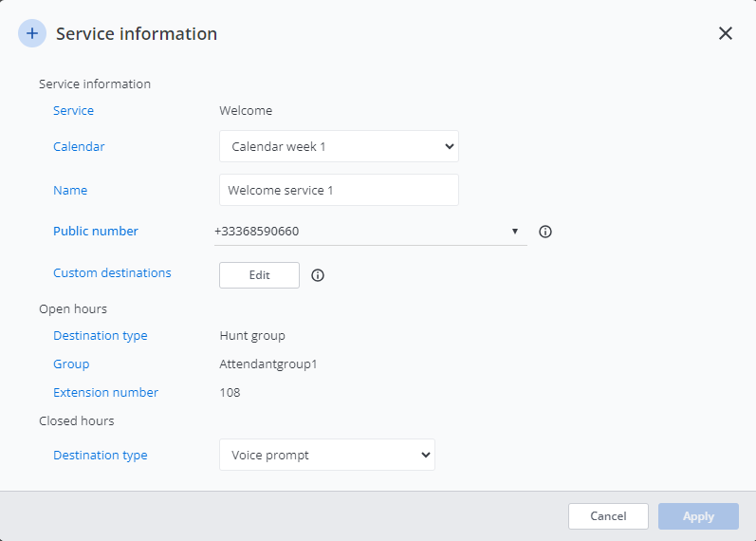Click the Name field label
The image size is (756, 541).
pyautogui.click(x=70, y=191)
